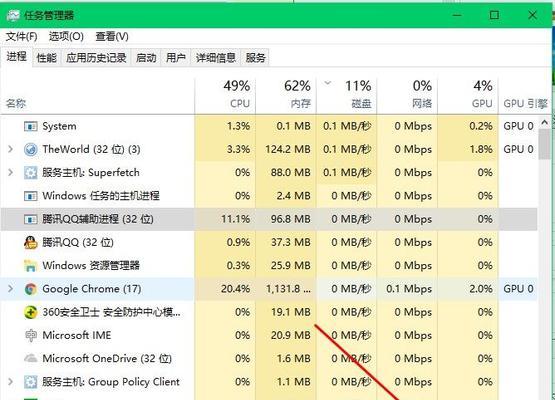Sort by the GPU 4% column header
The width and height of the screenshot is (555, 400).
tap(468, 95)
